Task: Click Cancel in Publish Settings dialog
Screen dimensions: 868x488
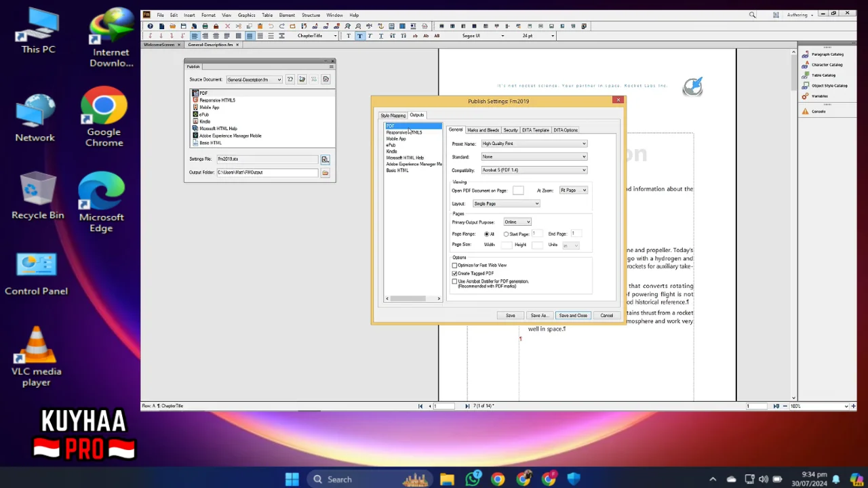Action: tap(606, 315)
